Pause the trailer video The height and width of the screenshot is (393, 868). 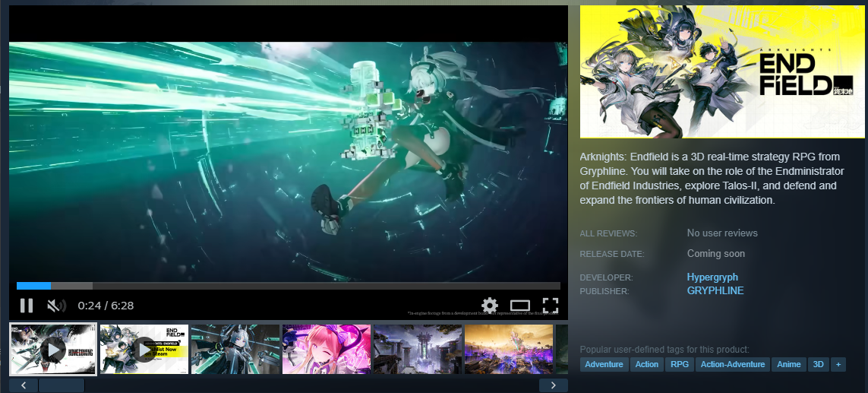click(x=26, y=306)
